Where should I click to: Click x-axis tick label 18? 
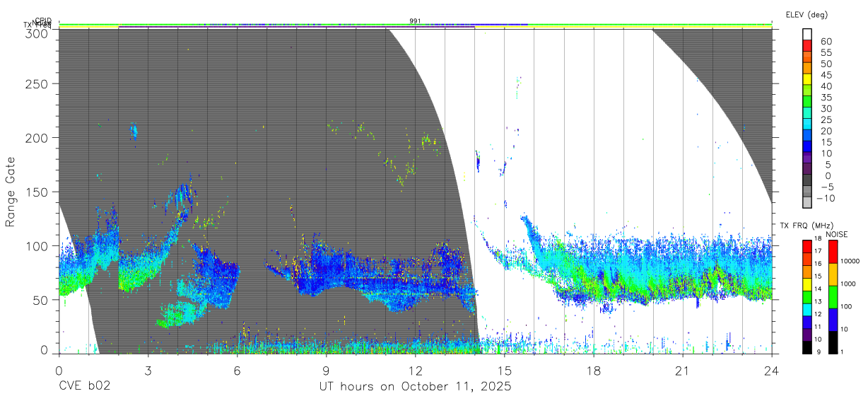[593, 370]
